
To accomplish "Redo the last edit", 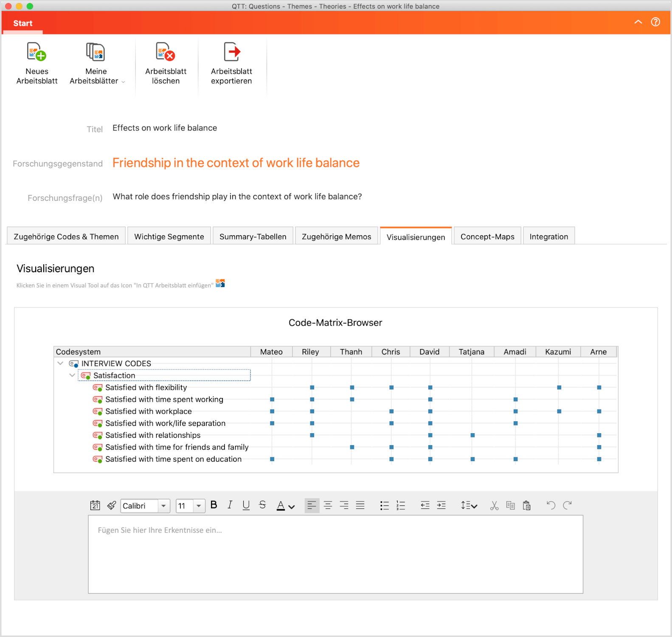I will coord(567,505).
